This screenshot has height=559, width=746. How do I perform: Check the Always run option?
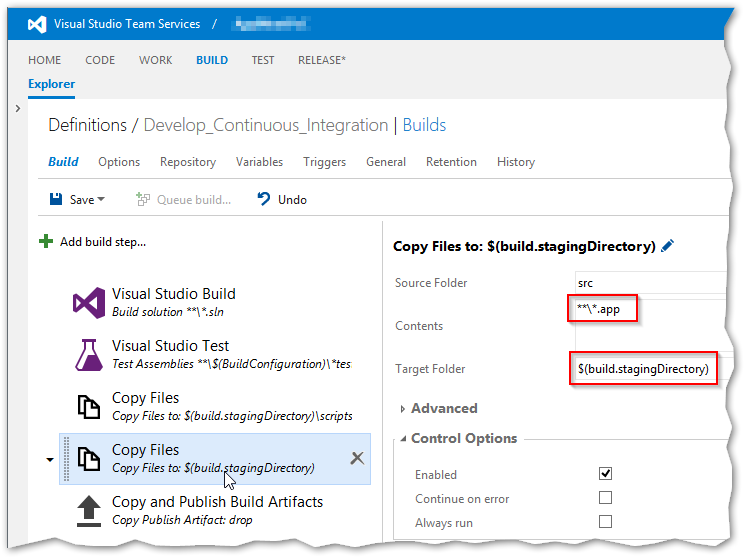(605, 522)
